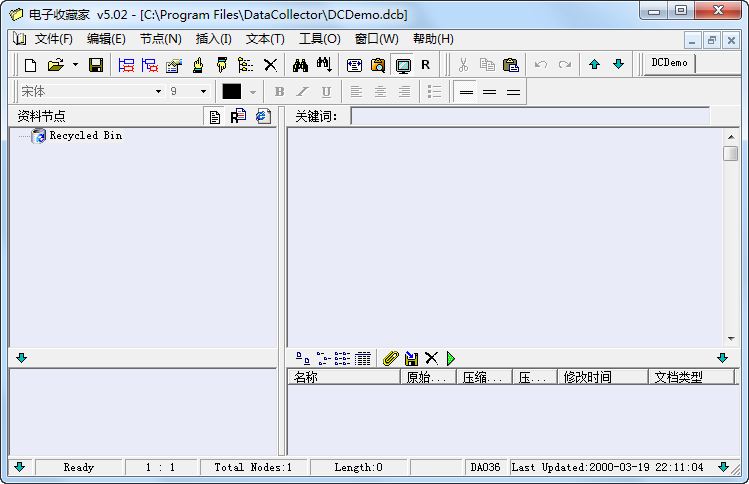Viewport: 749px width, 484px height.
Task: Toggle the monitor screen toolbar button
Action: (403, 65)
